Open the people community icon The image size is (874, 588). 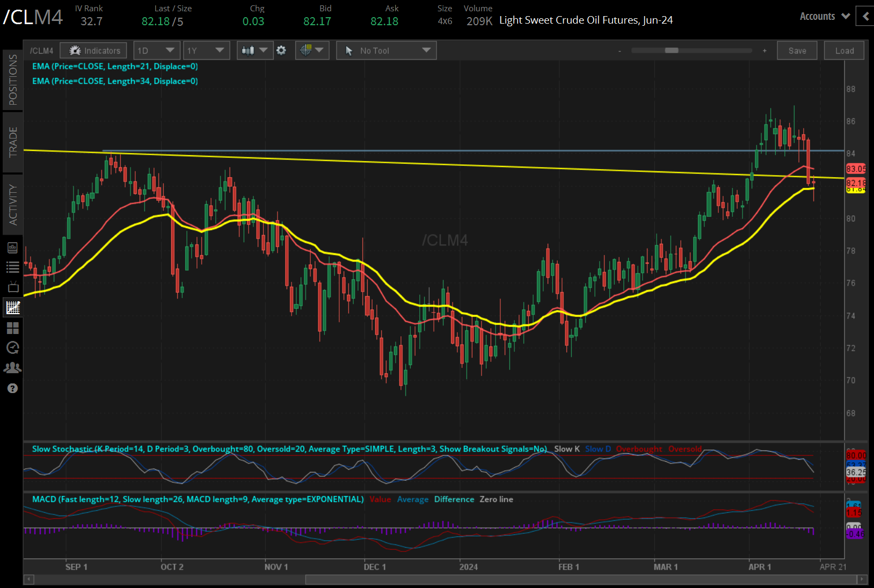[12, 368]
